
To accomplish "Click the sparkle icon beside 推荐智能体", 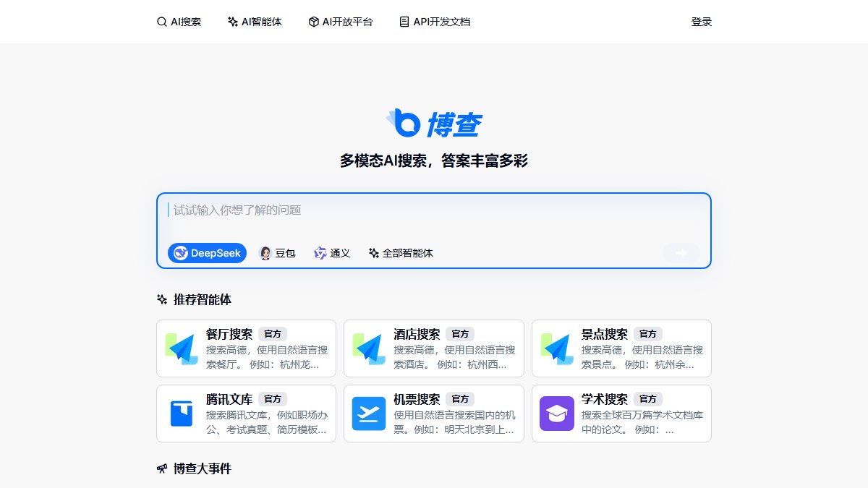I will 162,299.
